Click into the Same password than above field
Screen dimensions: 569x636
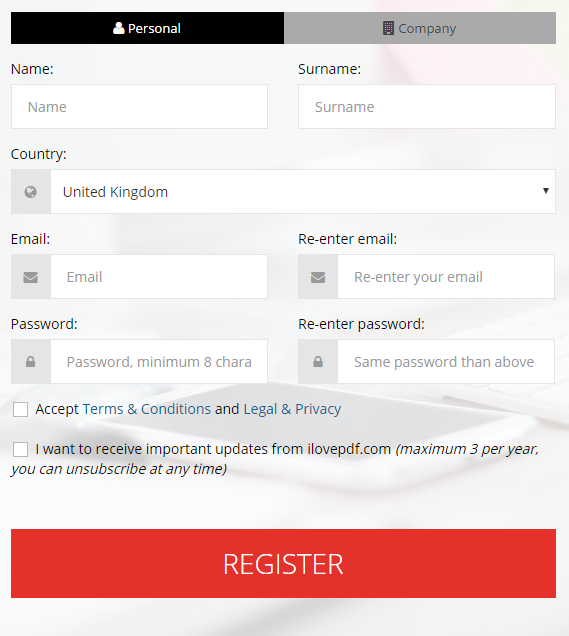pyautogui.click(x=446, y=361)
